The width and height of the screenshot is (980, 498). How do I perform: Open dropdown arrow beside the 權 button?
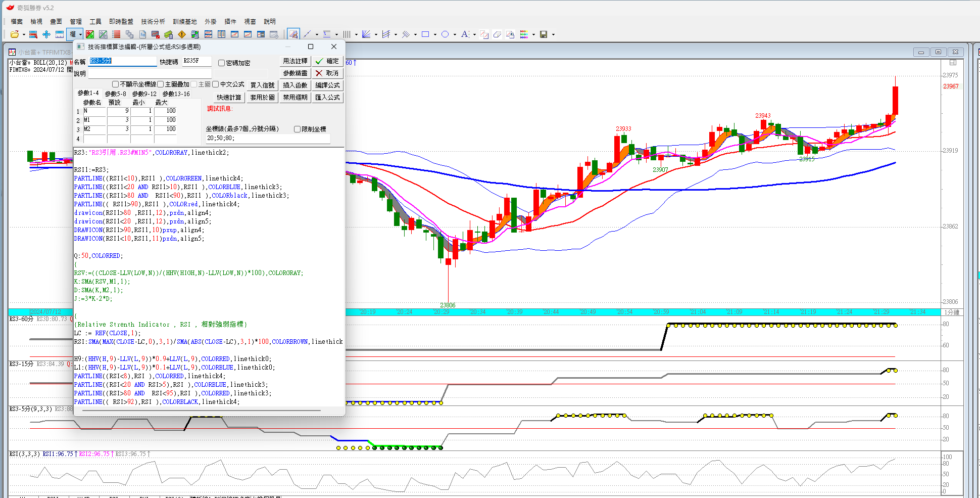coord(81,35)
